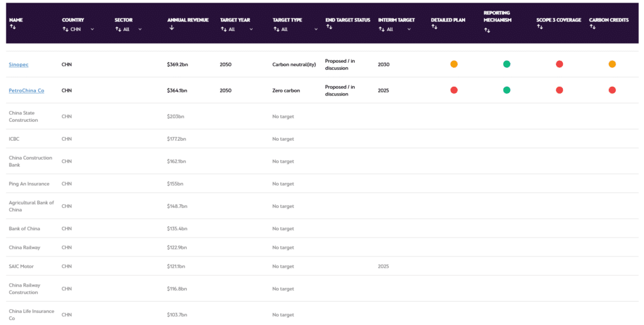Click sort arrows under the Sector header
This screenshot has width=644, height=325.
pyautogui.click(x=118, y=29)
